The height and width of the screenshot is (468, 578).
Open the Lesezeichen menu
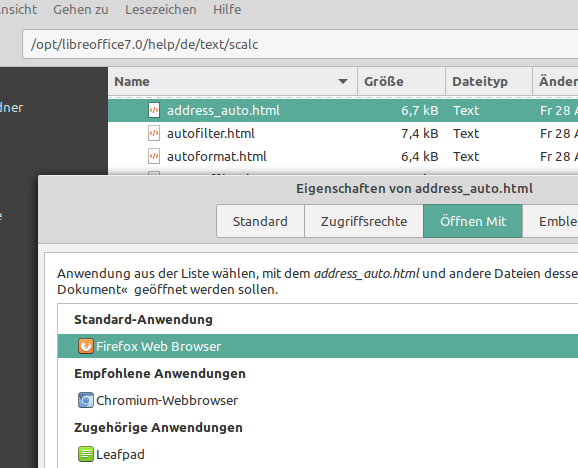pos(161,10)
